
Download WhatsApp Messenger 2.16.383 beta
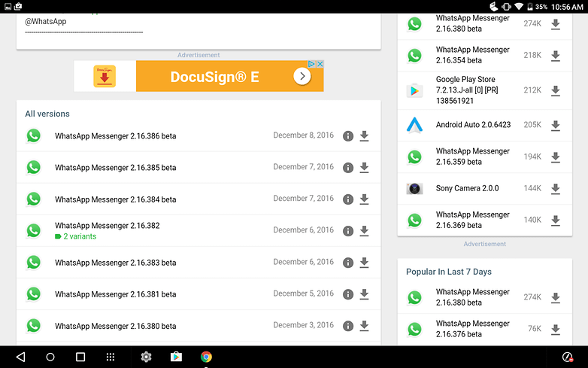(364, 263)
